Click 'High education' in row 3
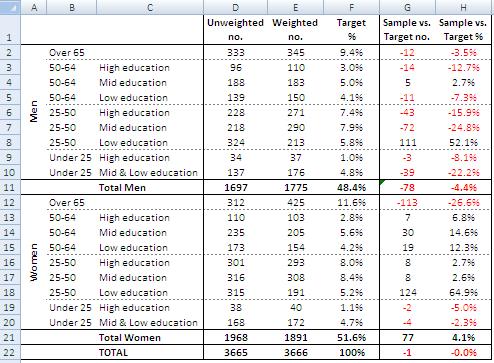This screenshot has height=363, width=494. point(134,68)
